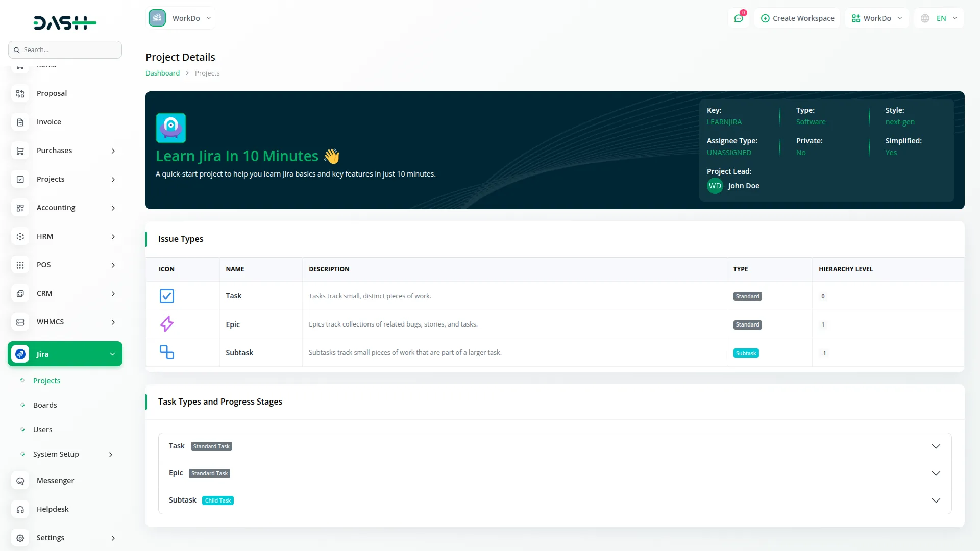Click the Create Workspace button
The image size is (980, 551).
(797, 18)
